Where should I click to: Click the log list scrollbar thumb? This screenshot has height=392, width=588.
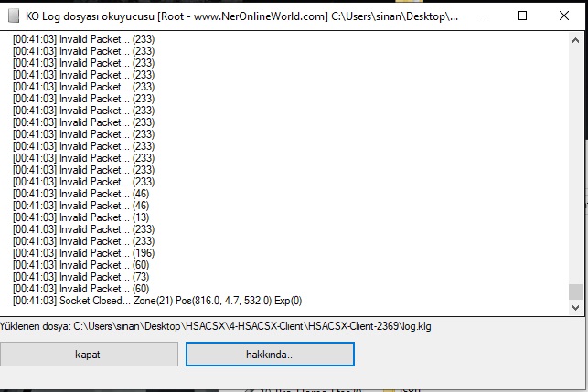coord(575,291)
